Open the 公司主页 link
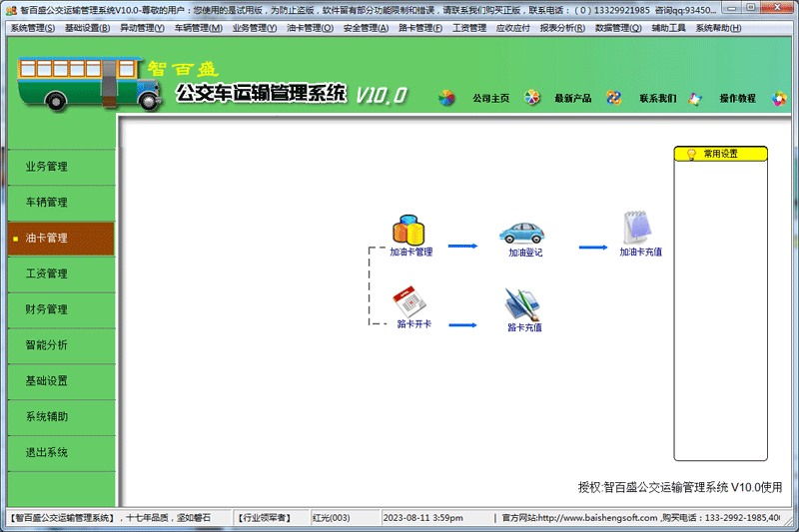The height and width of the screenshot is (532, 799). coord(490,98)
